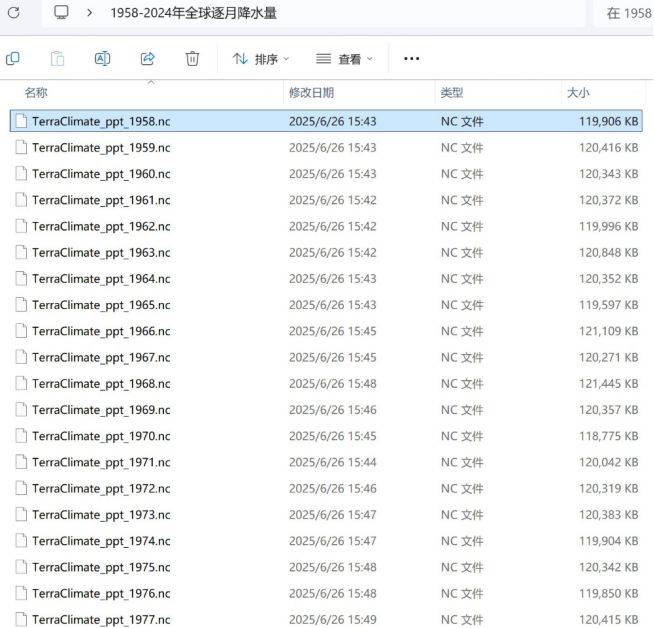Select file TerraClimate_ppt_1966.nc
Viewport: 654px width, 628px height.
326,331
